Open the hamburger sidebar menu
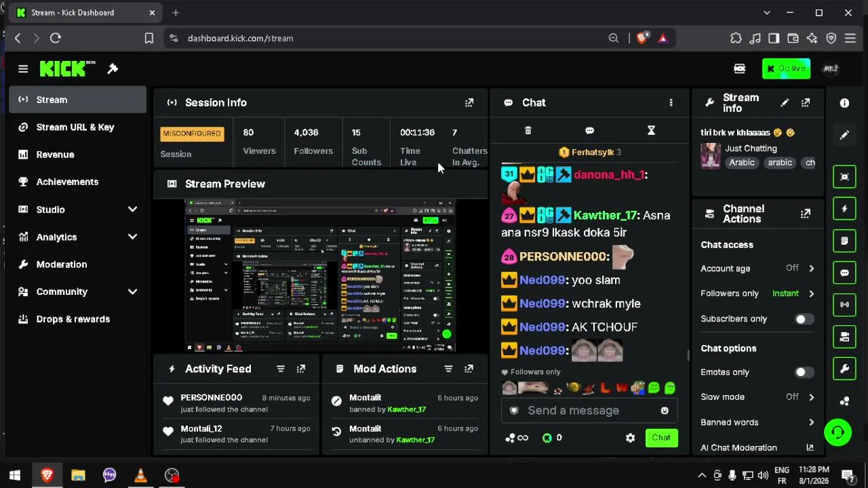 tap(23, 68)
